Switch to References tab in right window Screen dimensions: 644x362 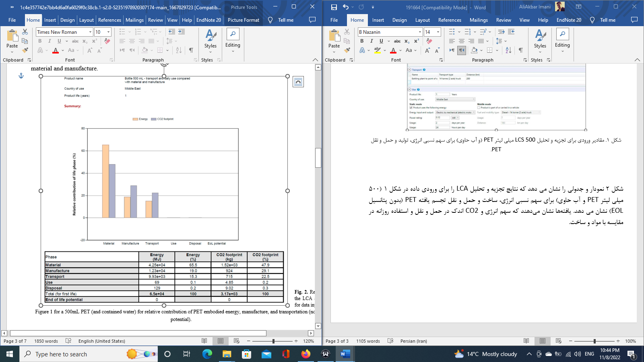point(450,20)
